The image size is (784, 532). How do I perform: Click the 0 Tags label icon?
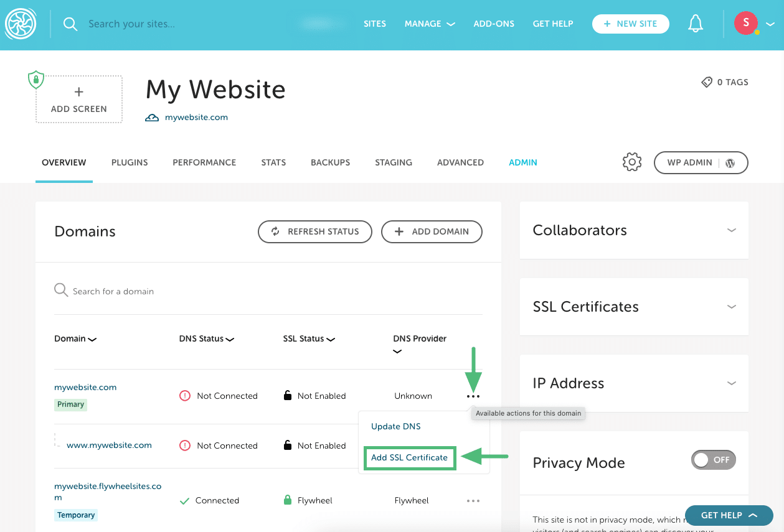point(707,82)
